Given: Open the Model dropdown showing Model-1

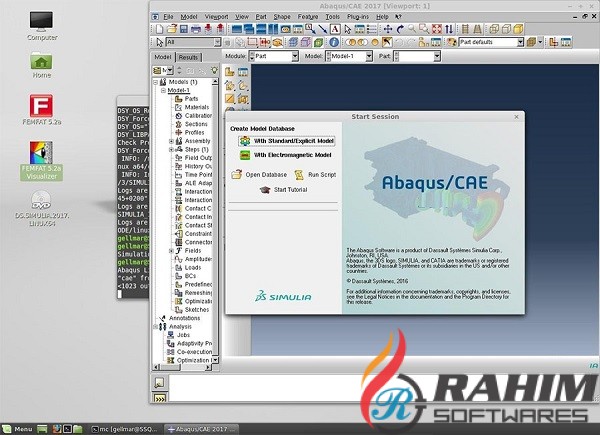Looking at the screenshot, I should tap(349, 56).
